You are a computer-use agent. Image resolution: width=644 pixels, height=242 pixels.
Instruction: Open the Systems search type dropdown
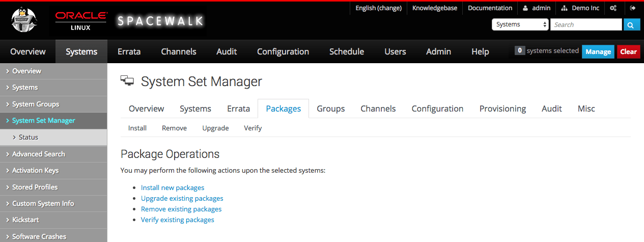pos(520,24)
